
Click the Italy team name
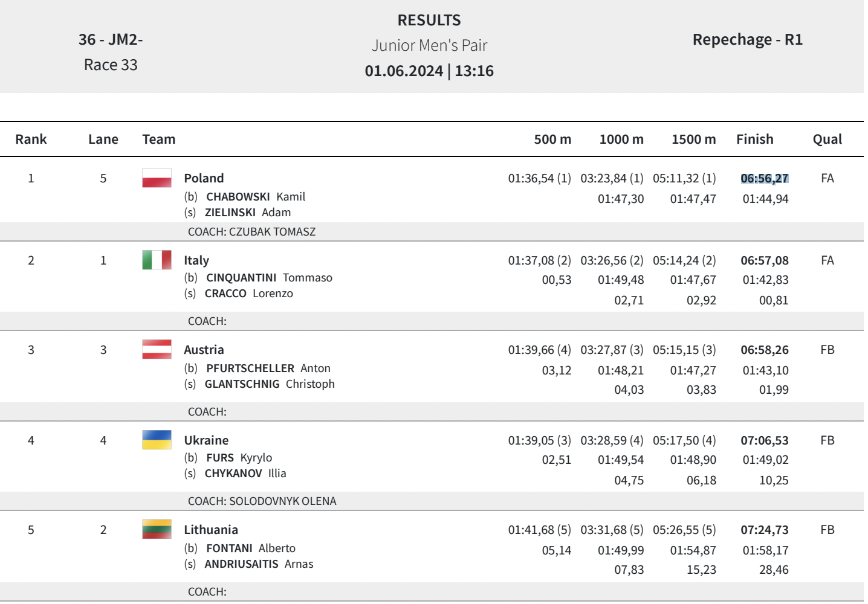pyautogui.click(x=196, y=260)
